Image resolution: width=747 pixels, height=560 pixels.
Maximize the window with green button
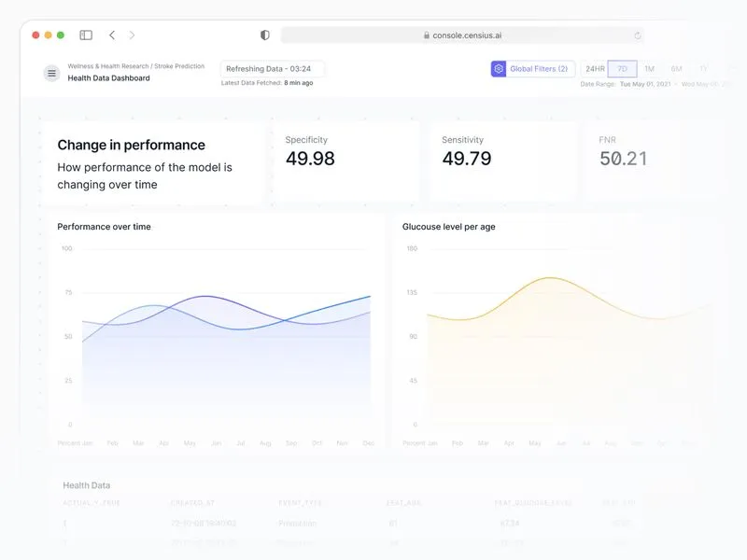click(61, 35)
